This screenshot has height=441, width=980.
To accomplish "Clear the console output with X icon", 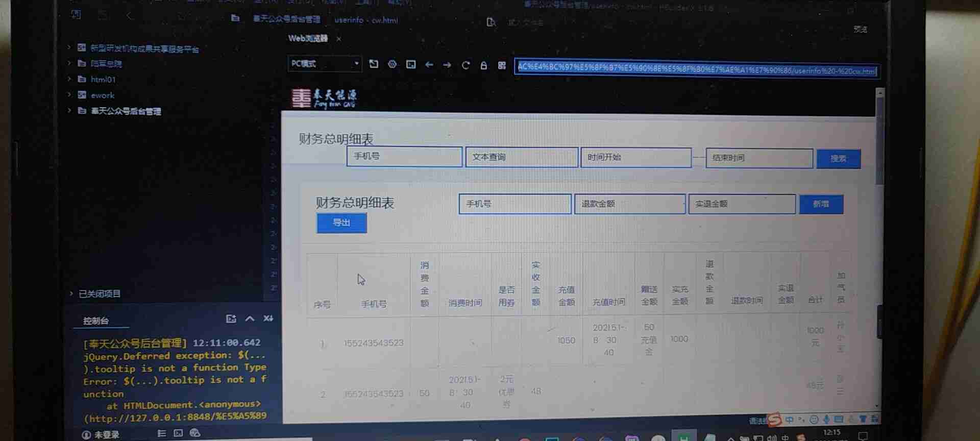I will click(x=268, y=318).
